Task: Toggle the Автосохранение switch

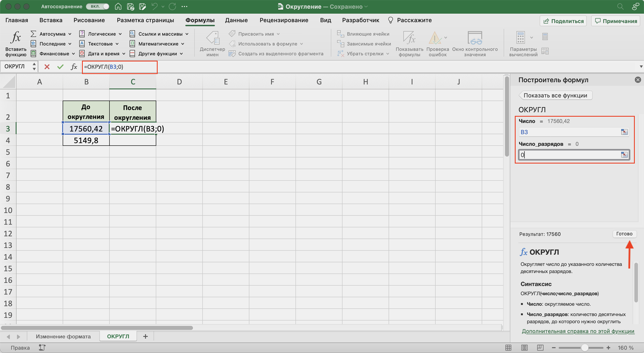Action: [x=98, y=7]
